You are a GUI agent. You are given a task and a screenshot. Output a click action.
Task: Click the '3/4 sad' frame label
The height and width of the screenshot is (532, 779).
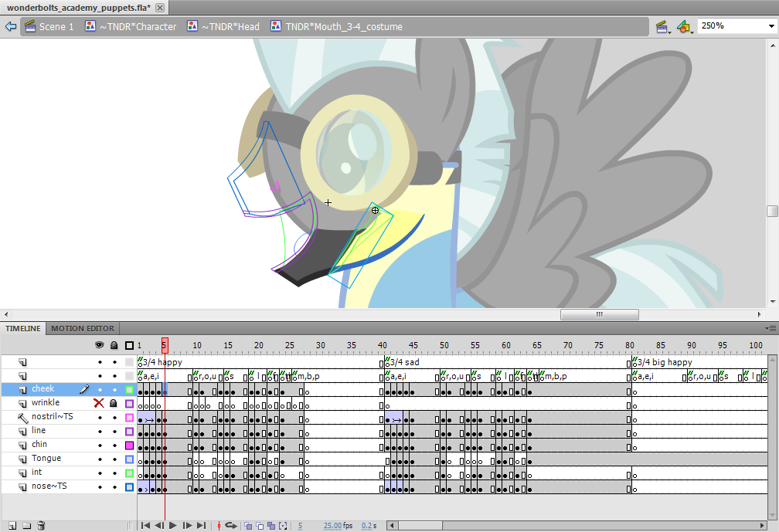(x=405, y=362)
